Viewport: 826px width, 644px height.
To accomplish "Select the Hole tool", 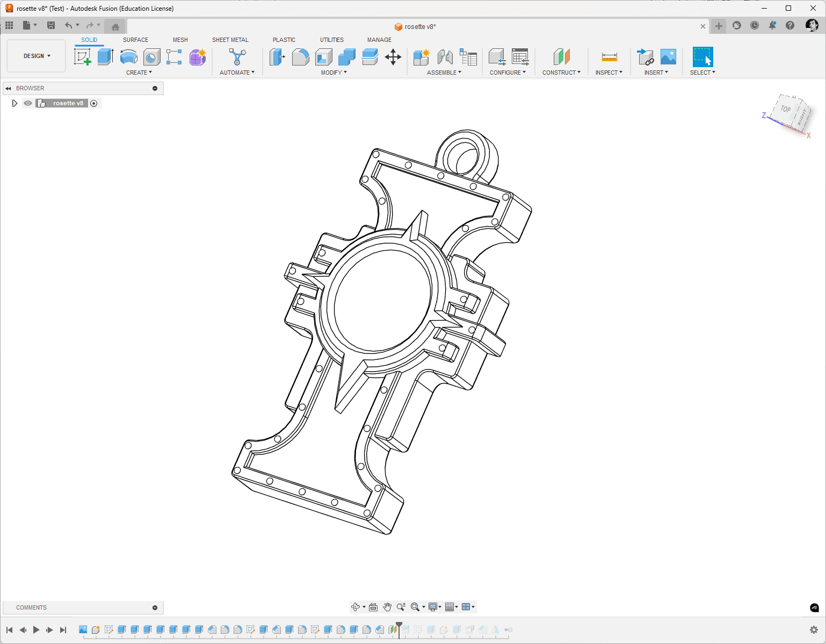I will coord(151,56).
